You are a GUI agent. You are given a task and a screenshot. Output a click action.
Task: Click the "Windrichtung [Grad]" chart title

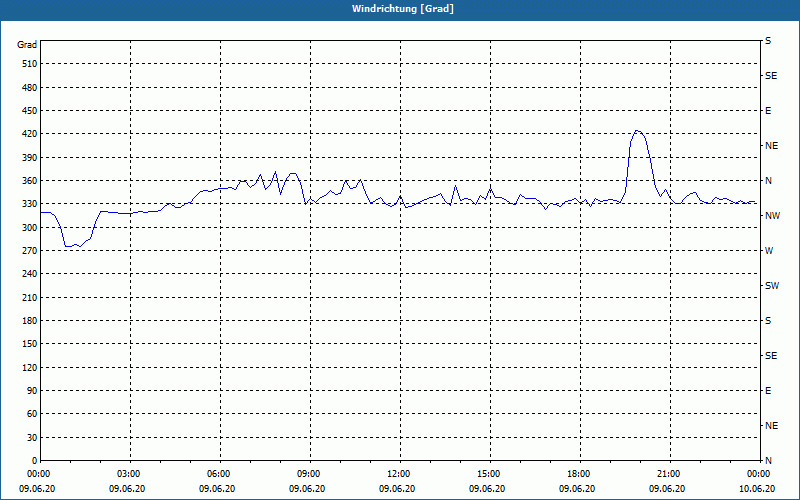point(403,9)
